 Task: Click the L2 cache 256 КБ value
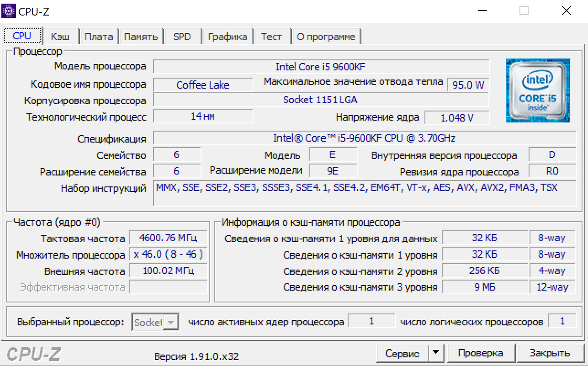(x=484, y=271)
